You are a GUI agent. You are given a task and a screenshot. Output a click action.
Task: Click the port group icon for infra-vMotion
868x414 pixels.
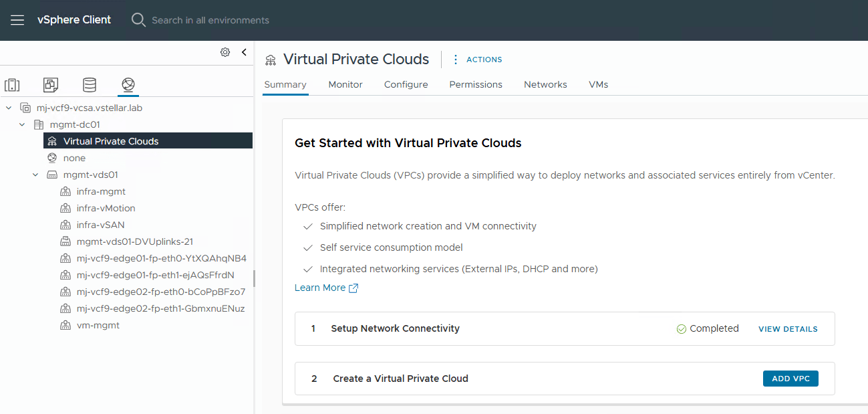[65, 208]
